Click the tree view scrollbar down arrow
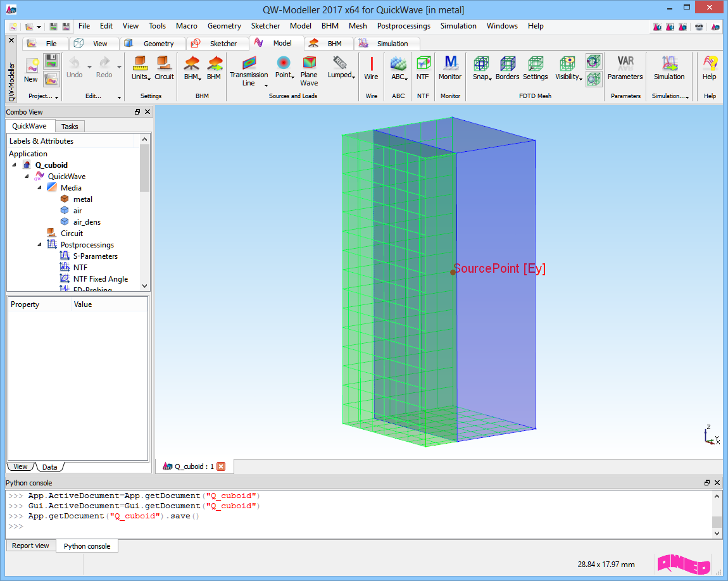 [145, 286]
